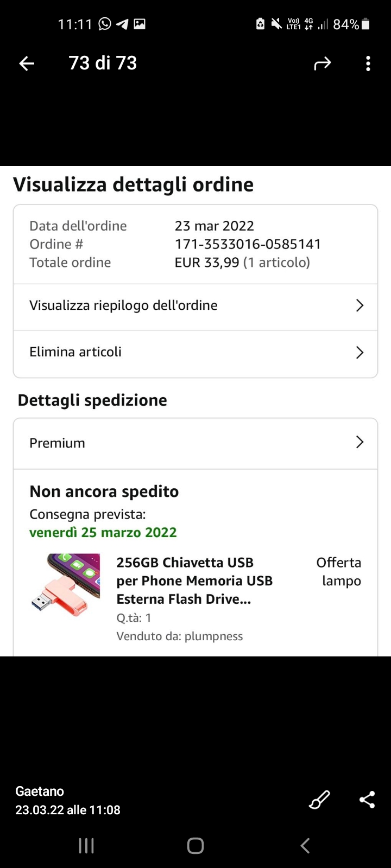
Task: Expand Elimina articoli chevron
Action: pos(360,353)
